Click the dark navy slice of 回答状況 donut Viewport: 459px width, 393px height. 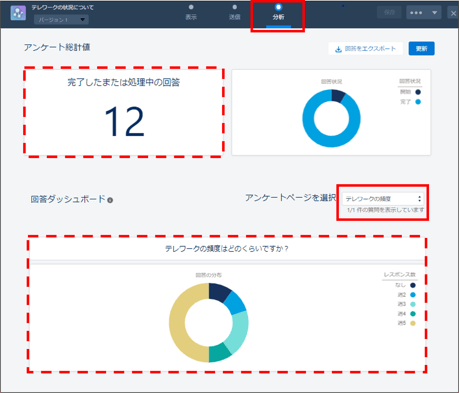click(x=337, y=96)
